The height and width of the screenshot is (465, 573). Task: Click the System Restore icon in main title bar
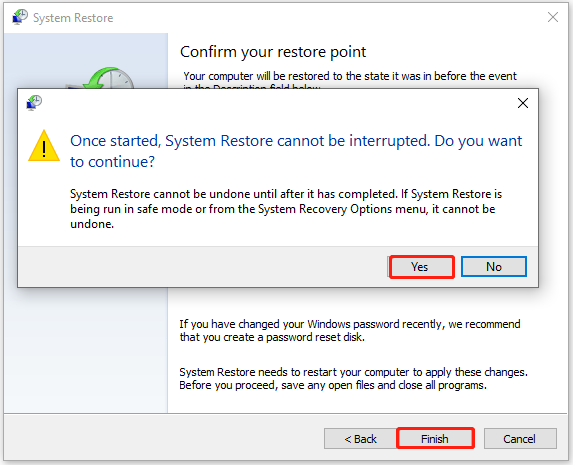pos(20,17)
